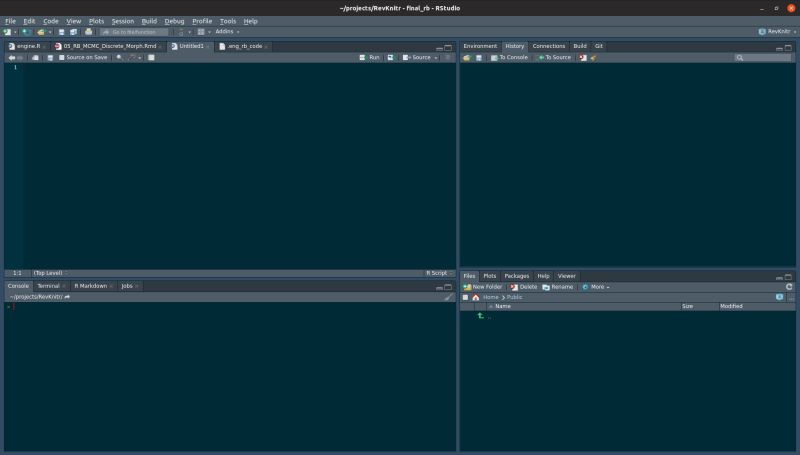This screenshot has width=800, height=455.
Task: Close the R Markdown console tab
Action: click(x=111, y=287)
